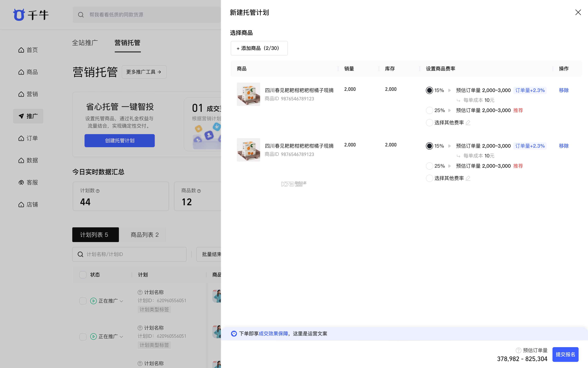Open 数据 in the sidebar

(28, 160)
